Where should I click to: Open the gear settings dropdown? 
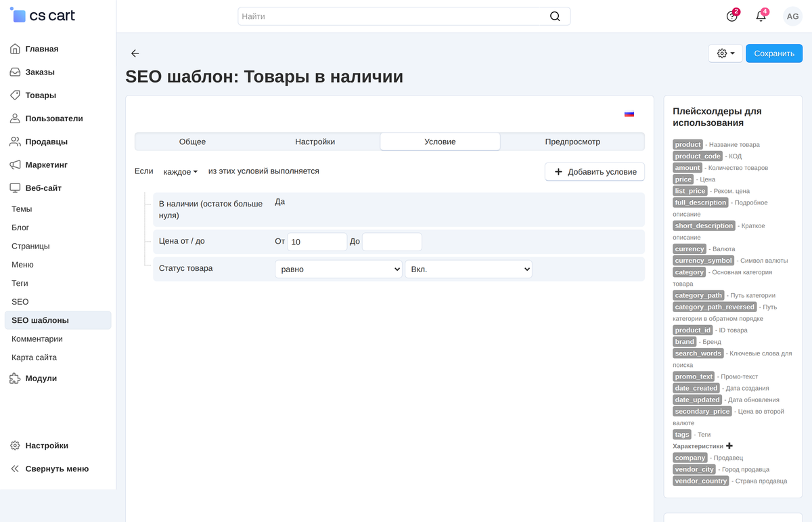(725, 53)
